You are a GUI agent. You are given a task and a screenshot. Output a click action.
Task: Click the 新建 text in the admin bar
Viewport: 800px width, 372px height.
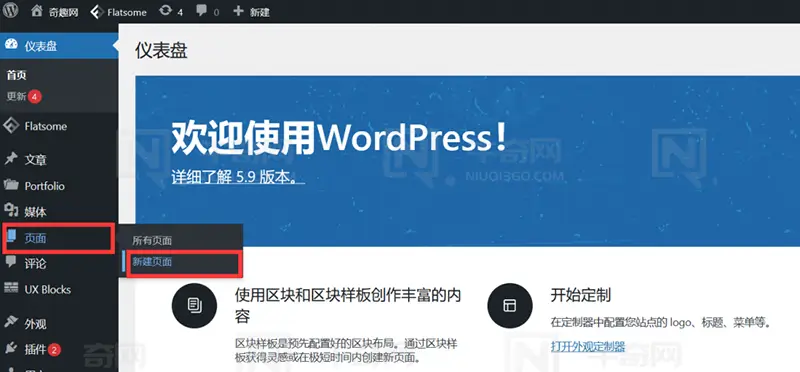click(x=260, y=12)
